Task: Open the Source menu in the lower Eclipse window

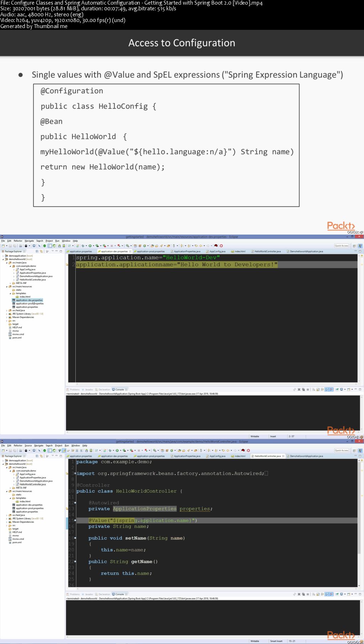Action: [28, 445]
